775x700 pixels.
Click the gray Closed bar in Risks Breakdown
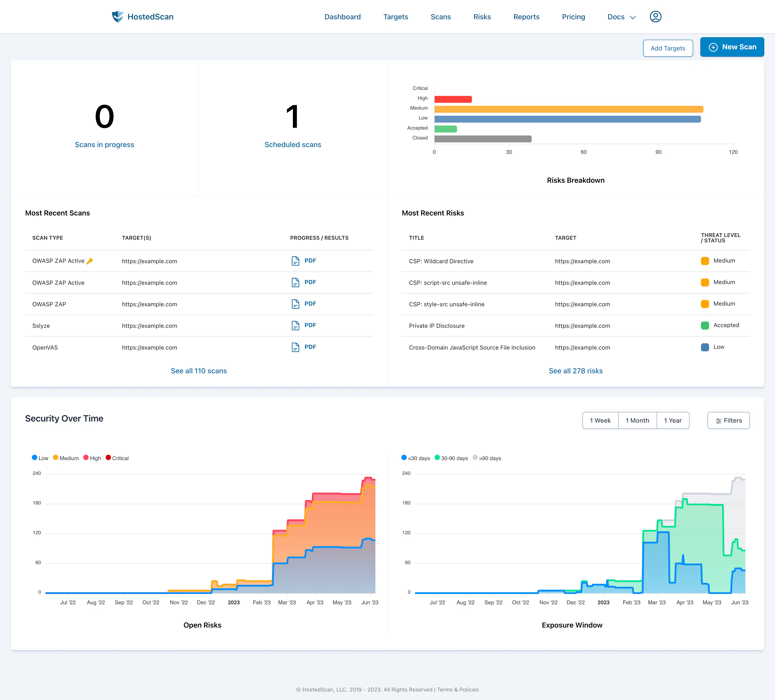coord(483,139)
